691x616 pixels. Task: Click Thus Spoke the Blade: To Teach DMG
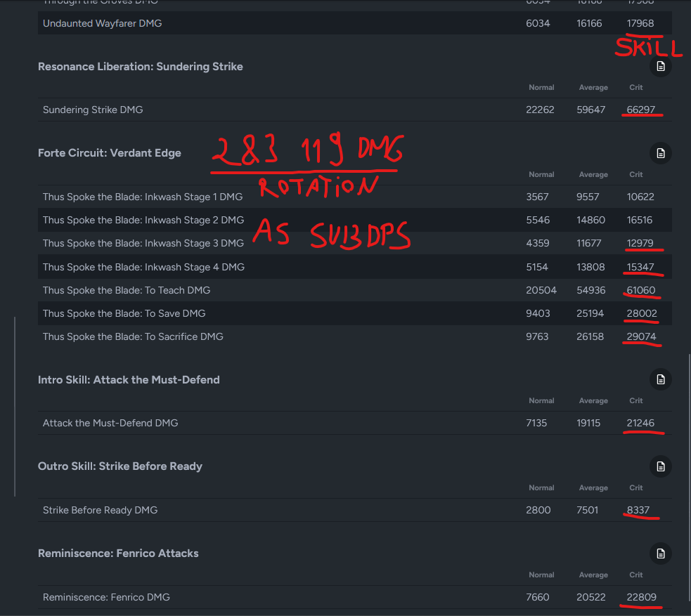127,290
